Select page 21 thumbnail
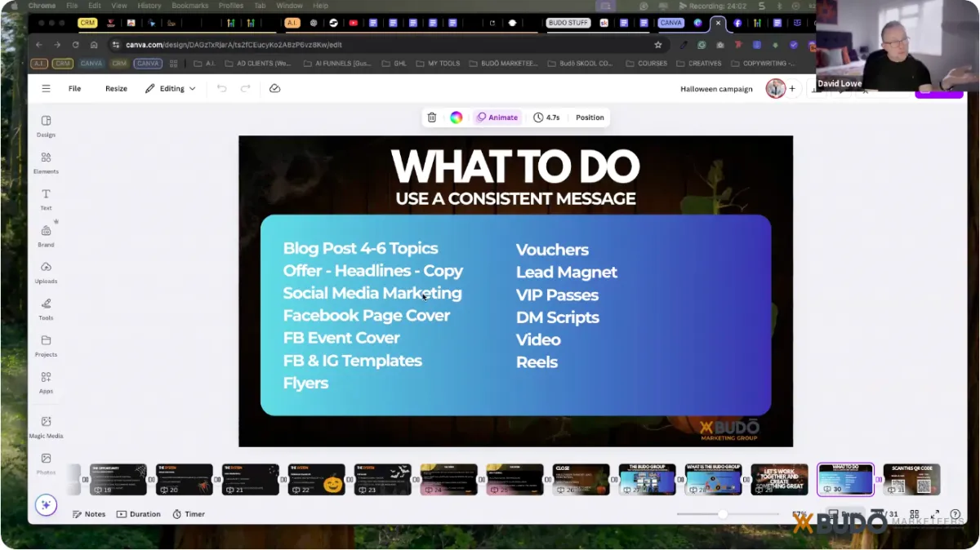The image size is (980, 550). pos(251,479)
